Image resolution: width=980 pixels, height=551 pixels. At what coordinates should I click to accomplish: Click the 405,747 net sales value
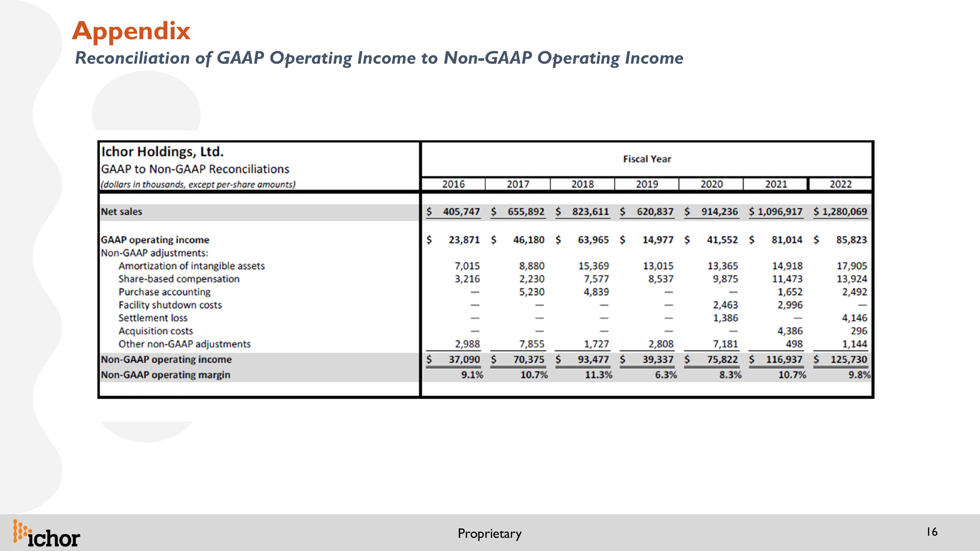click(462, 212)
